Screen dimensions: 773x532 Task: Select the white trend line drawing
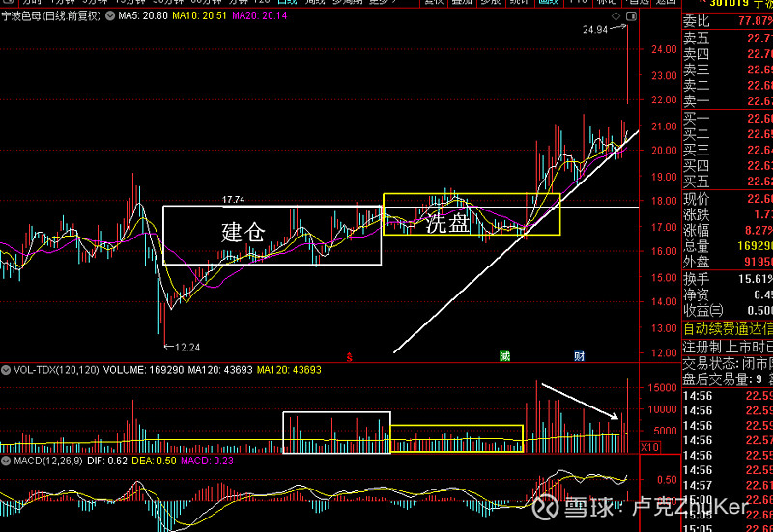[516, 242]
